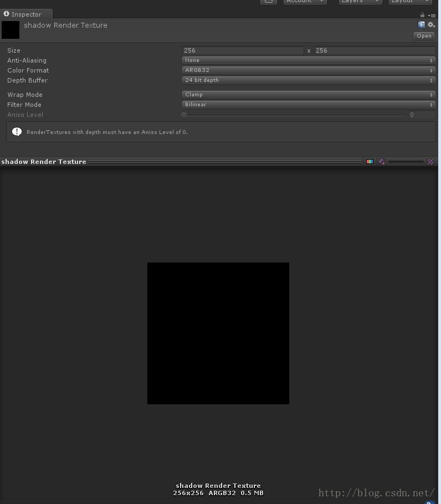441x504 pixels.
Task: Toggle the Inspector lock icon
Action: point(422,15)
